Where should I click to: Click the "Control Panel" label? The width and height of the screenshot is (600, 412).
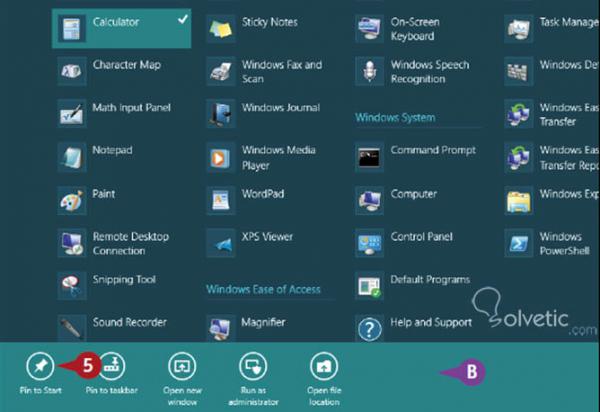(422, 237)
